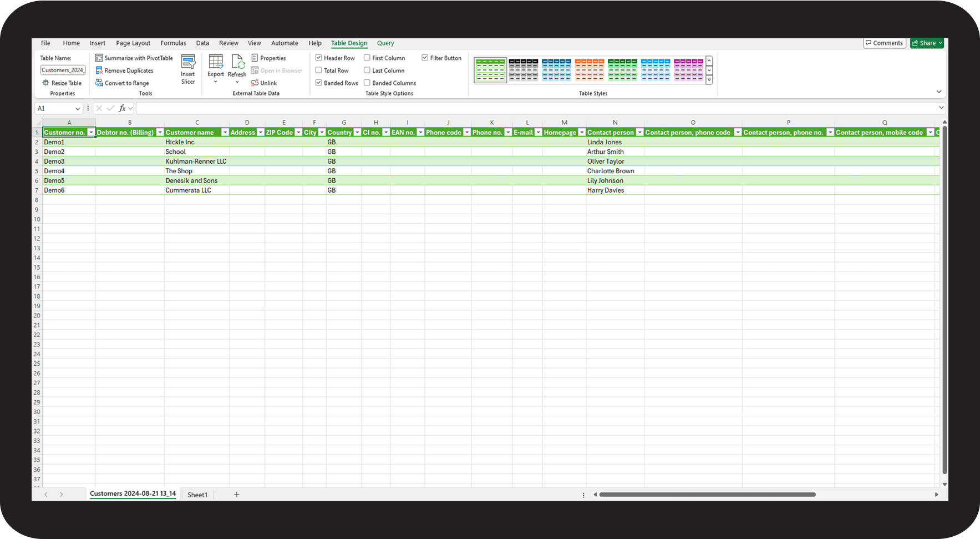Image resolution: width=980 pixels, height=539 pixels.
Task: Enable the Total Row checkbox
Action: 319,70
